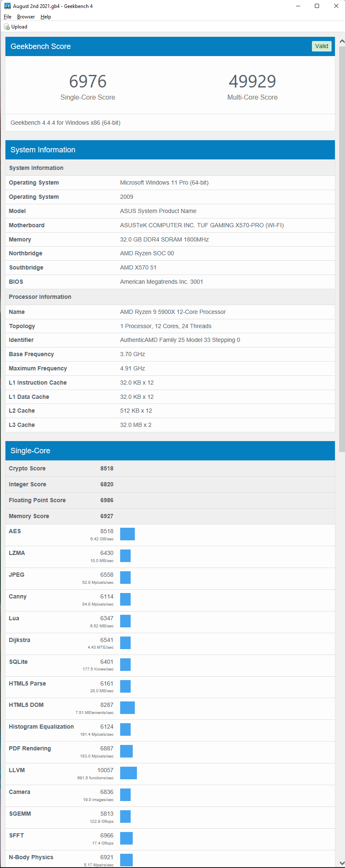Open the File menu
Viewport: 345px width, 868px height.
click(8, 17)
